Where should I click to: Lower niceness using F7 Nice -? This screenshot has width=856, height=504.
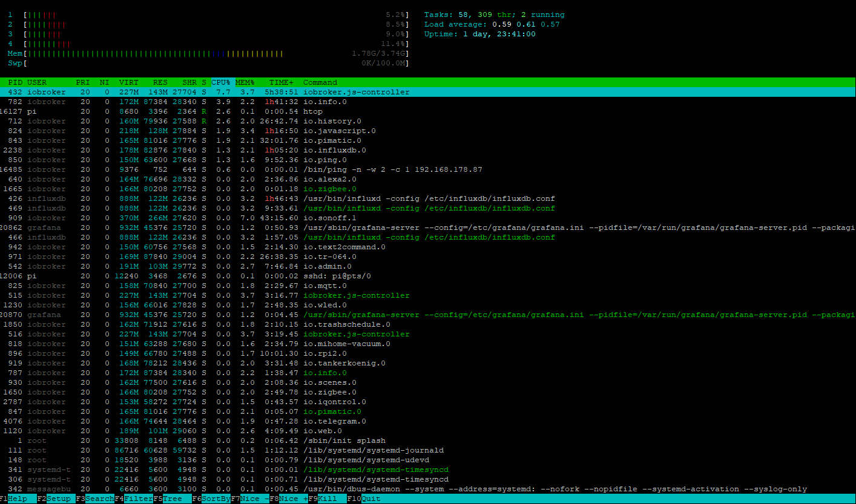pos(250,499)
